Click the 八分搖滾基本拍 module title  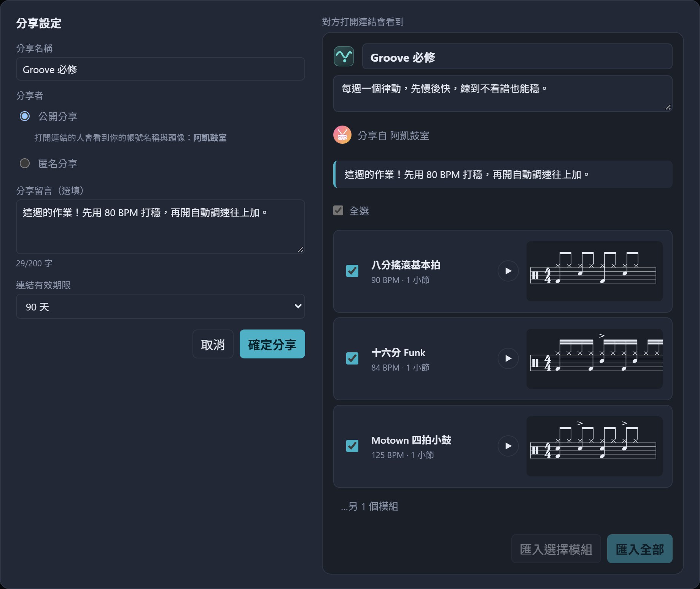coord(406,265)
